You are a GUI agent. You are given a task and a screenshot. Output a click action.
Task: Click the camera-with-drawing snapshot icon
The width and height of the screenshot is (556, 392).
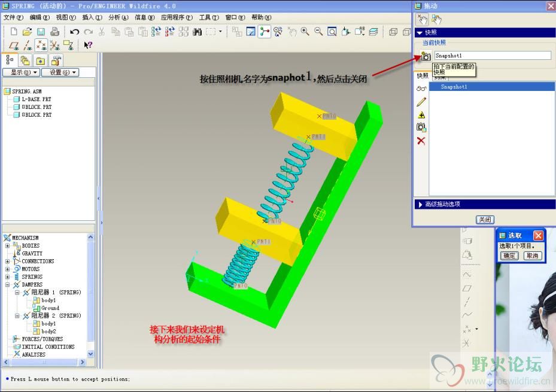[421, 127]
